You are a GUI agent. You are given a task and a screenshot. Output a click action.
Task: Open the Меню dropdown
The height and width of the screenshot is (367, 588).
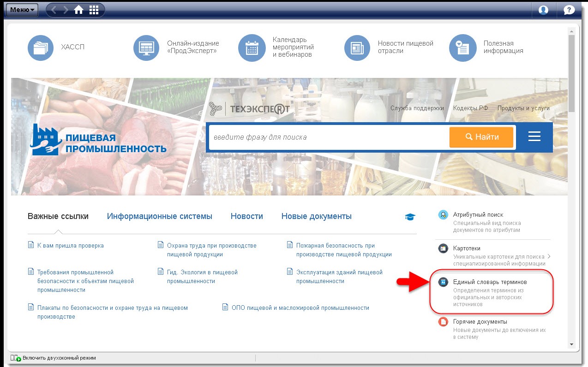23,10
